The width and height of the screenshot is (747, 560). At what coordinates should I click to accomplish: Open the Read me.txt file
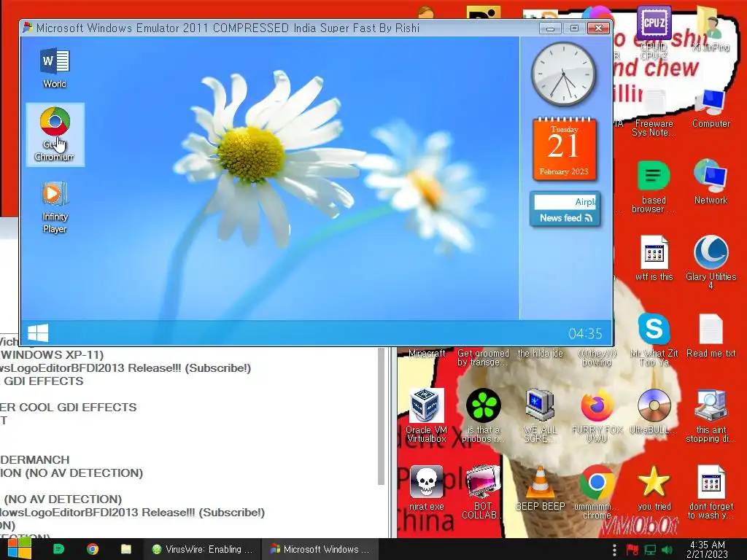[711, 335]
